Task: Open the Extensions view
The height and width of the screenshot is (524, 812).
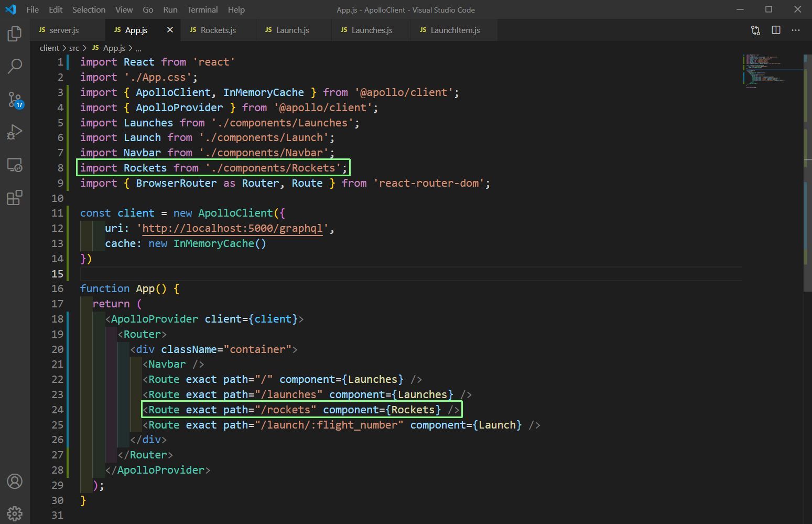Action: tap(15, 198)
